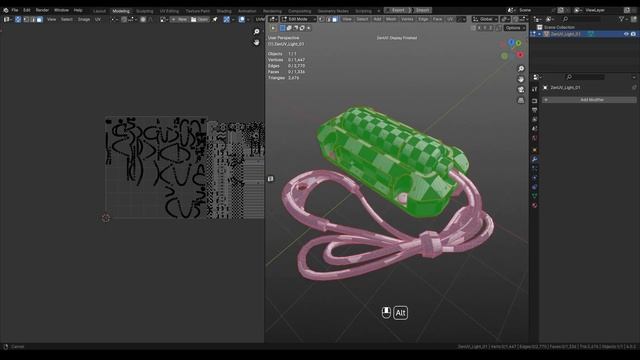Open the Particles properties tab
The height and width of the screenshot is (360, 640).
pos(535,169)
